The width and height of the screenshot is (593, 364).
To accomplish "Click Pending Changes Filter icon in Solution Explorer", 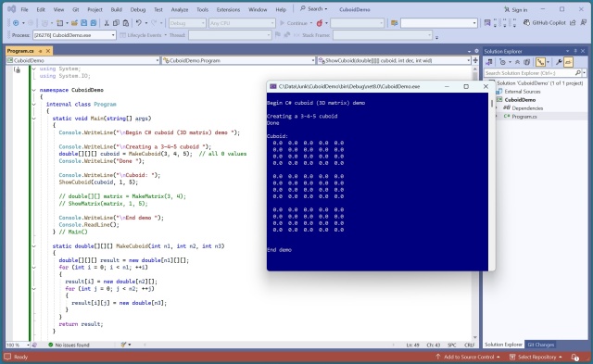I will coord(502,62).
